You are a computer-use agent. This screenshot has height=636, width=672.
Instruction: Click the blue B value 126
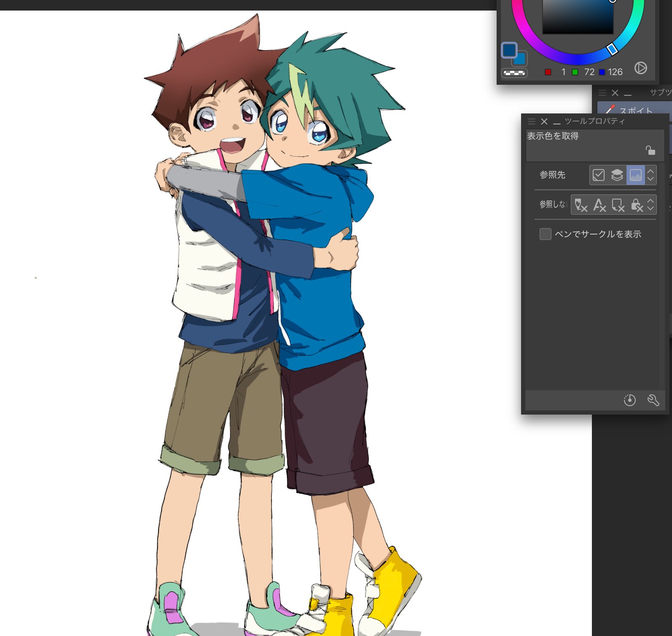pos(615,72)
